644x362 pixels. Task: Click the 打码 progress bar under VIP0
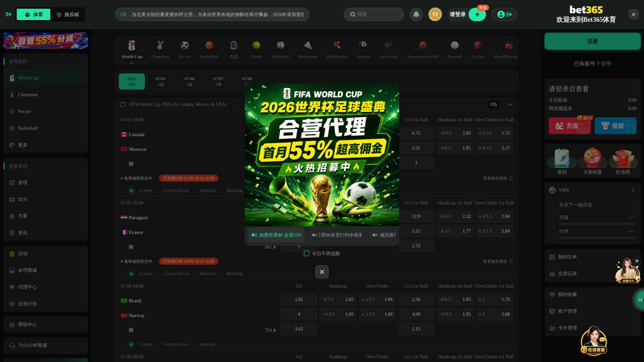point(597,238)
